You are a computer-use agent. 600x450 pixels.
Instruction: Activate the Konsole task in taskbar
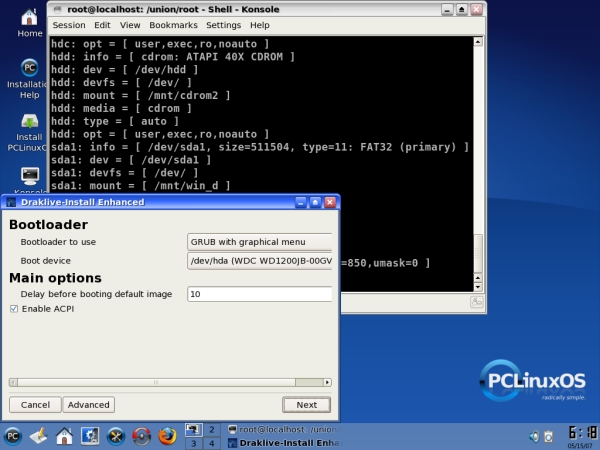coord(283,429)
